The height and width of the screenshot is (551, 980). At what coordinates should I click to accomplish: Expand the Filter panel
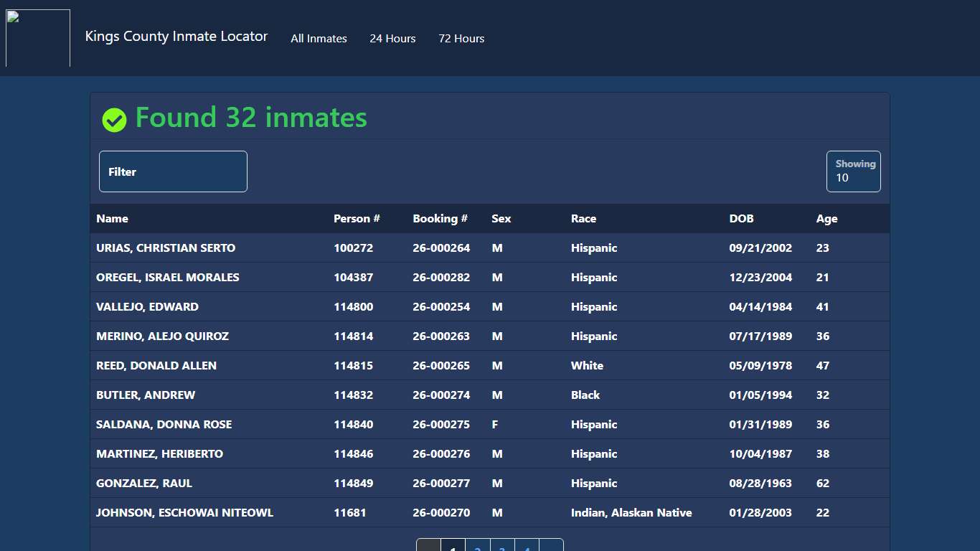(172, 171)
